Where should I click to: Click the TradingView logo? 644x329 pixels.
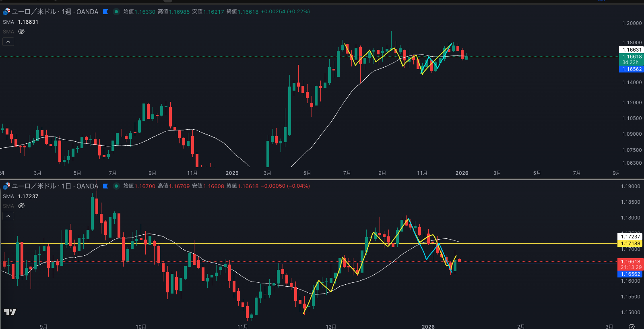[x=10, y=312]
